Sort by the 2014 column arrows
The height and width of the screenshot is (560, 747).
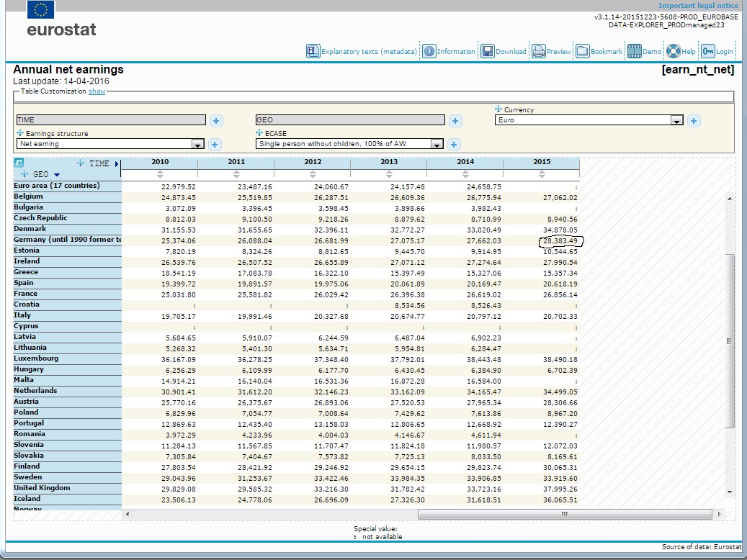pyautogui.click(x=465, y=174)
